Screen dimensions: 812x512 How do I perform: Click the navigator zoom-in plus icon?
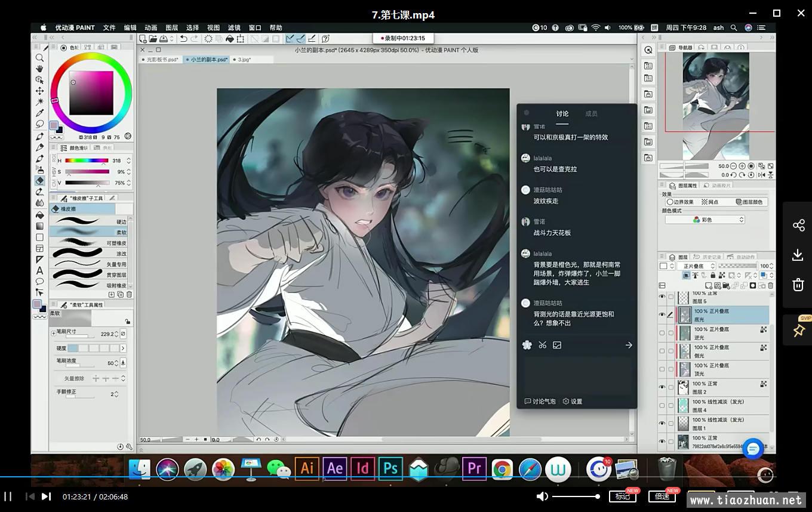tap(742, 166)
